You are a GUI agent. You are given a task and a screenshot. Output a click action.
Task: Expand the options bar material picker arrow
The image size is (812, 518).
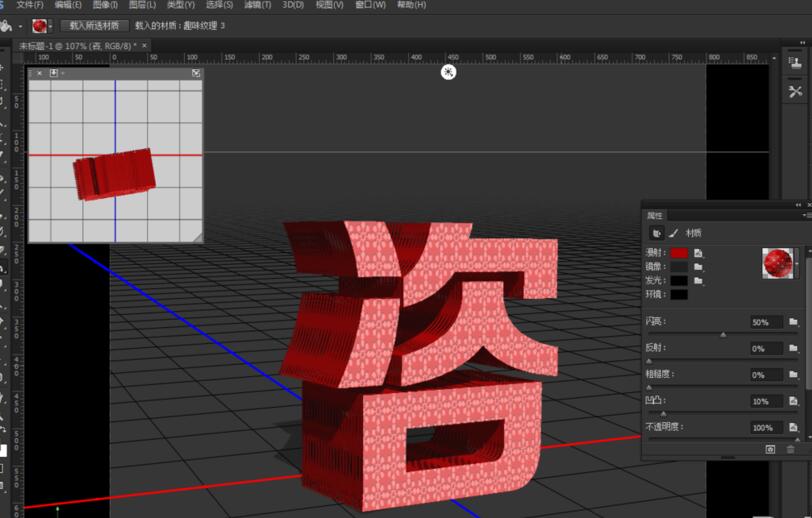tap(50, 26)
